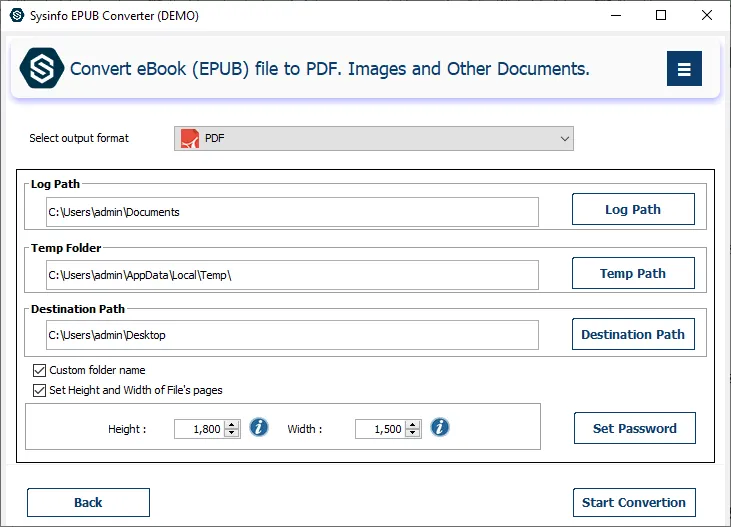Click the Destination Path text field
This screenshot has width=731, height=527.
click(x=292, y=335)
